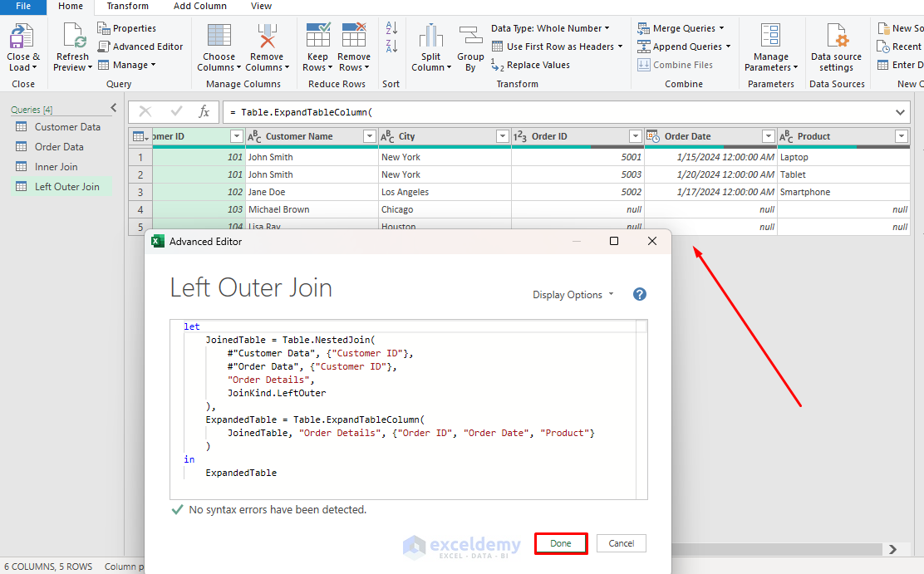
Task: Click the Remove Columns icon
Action: tap(267, 36)
